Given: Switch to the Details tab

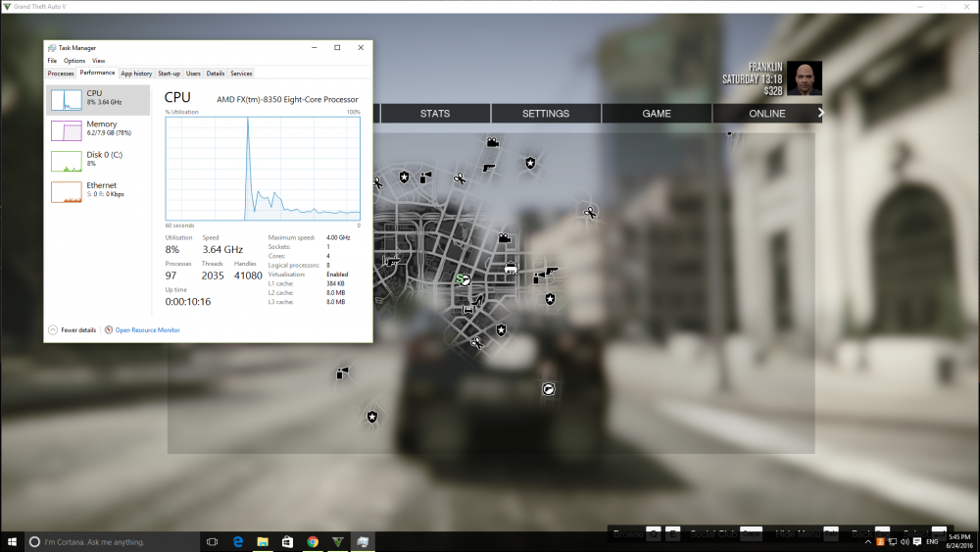Looking at the screenshot, I should 216,74.
